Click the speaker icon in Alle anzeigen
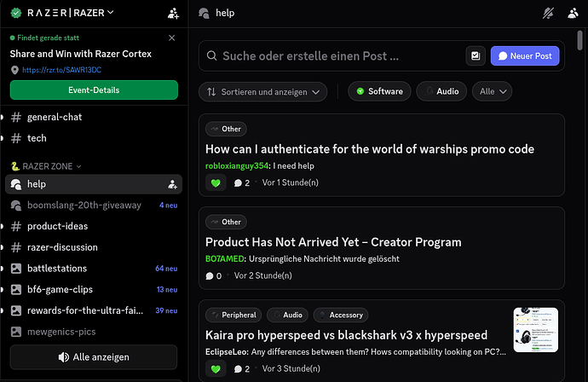The image size is (588, 382). tap(64, 357)
